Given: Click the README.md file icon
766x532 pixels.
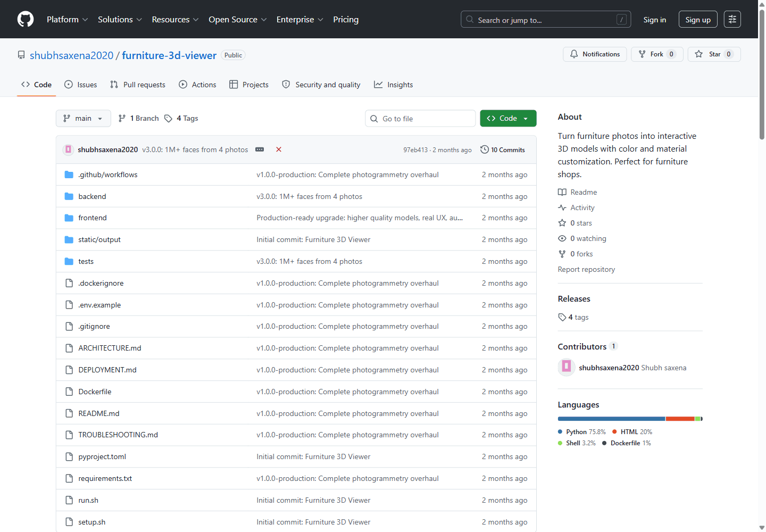Looking at the screenshot, I should pyautogui.click(x=69, y=413).
